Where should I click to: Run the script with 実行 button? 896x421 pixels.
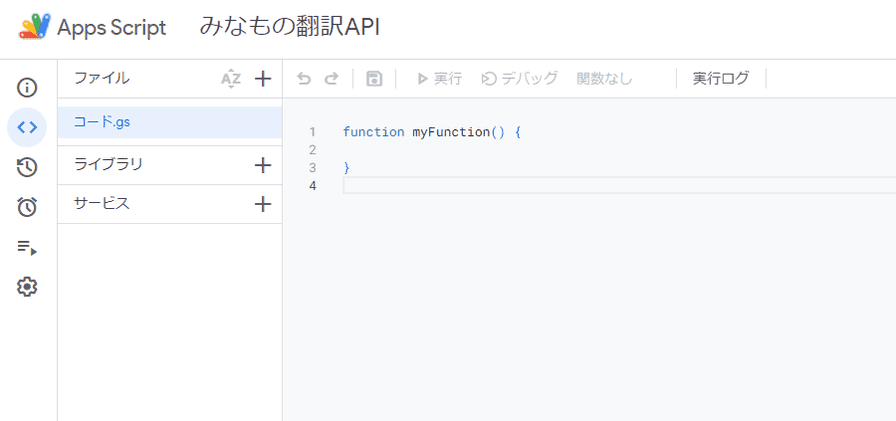(439, 79)
